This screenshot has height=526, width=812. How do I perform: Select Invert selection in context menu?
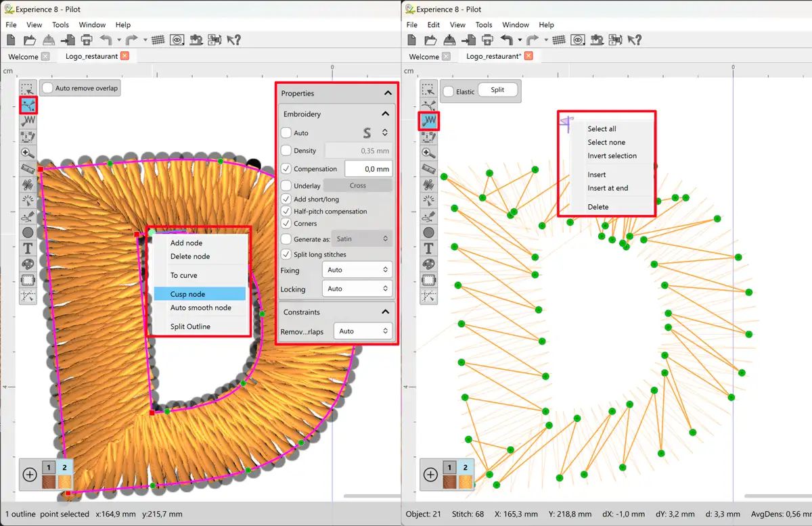click(612, 156)
